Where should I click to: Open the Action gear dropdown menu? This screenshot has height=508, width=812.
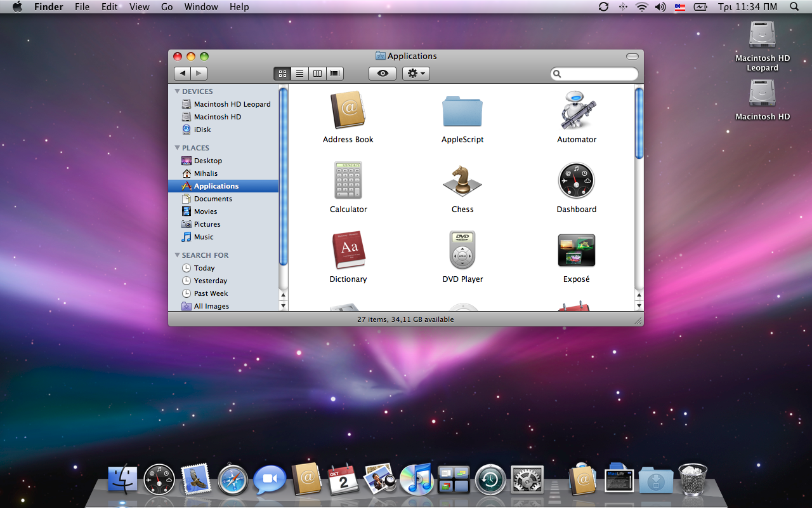click(416, 74)
